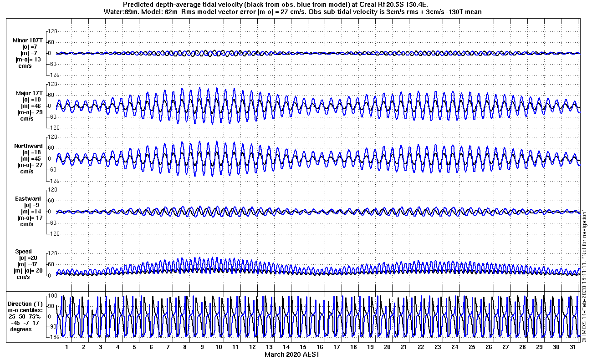The height and width of the screenshot is (364, 592).
Task: Click the '|m-o|= 13' value in Minor panel
Action: click(29, 60)
